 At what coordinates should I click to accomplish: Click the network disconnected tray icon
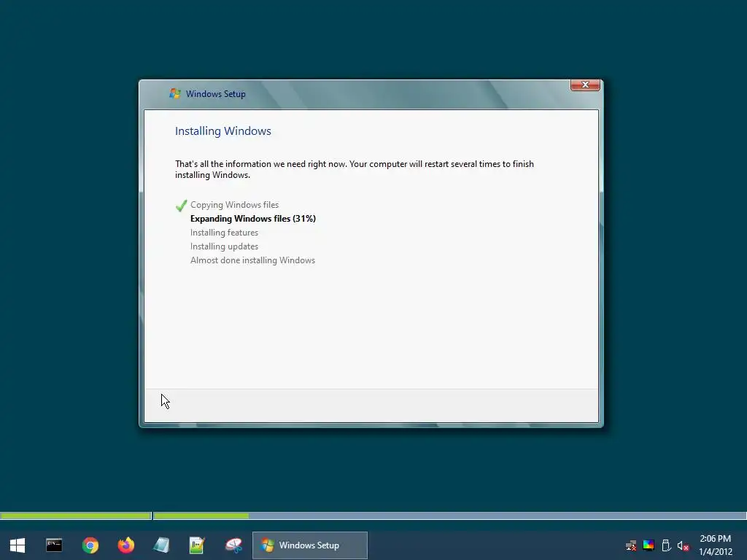[631, 545]
